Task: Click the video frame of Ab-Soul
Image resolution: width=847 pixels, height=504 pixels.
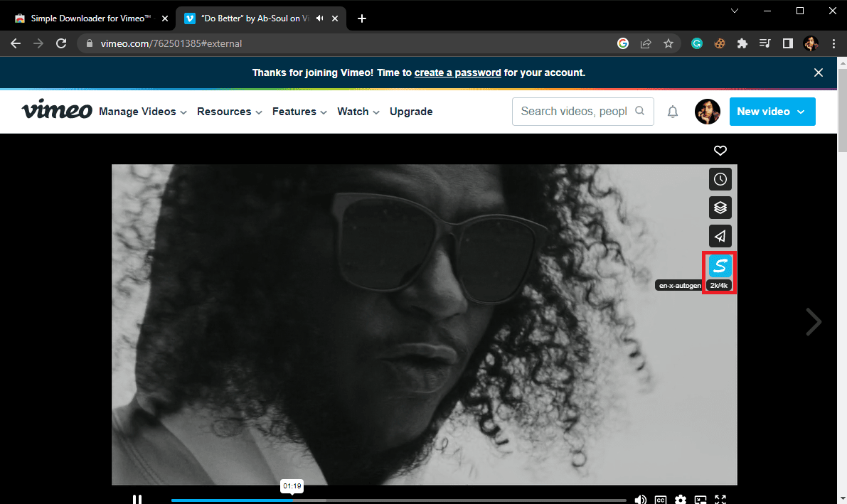Action: pos(425,324)
